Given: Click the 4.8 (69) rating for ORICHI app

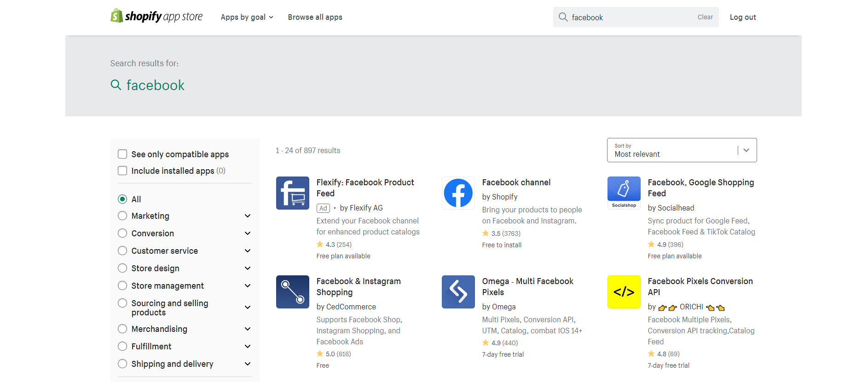Looking at the screenshot, I should [664, 354].
